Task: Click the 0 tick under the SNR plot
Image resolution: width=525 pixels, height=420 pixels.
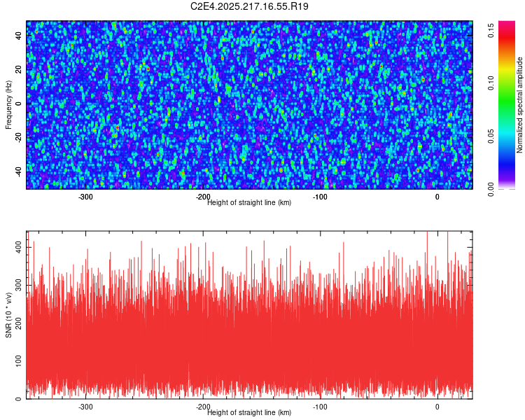Action: coord(437,407)
